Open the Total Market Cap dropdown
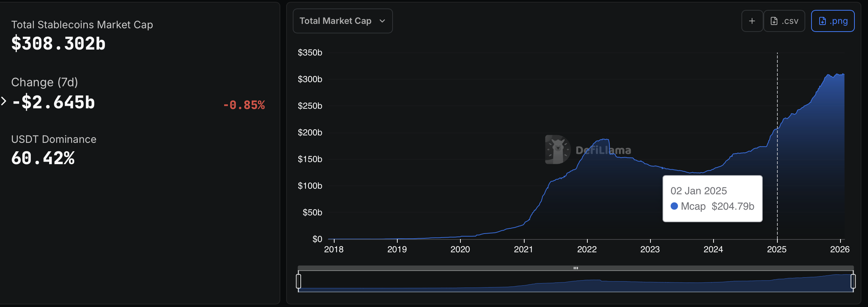The height and width of the screenshot is (307, 868). pos(342,21)
